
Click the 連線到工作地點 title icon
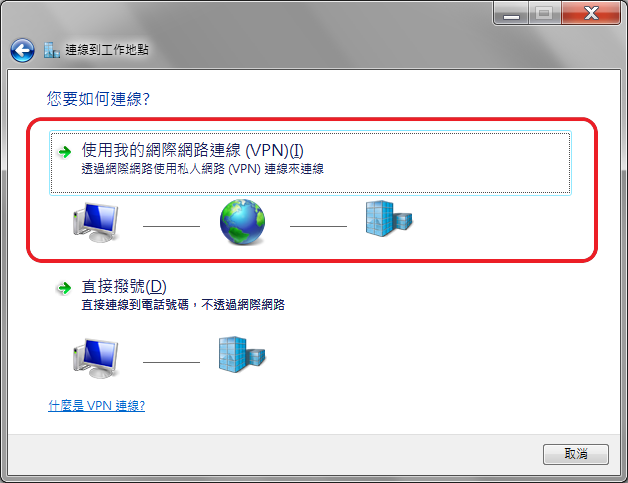click(x=52, y=50)
